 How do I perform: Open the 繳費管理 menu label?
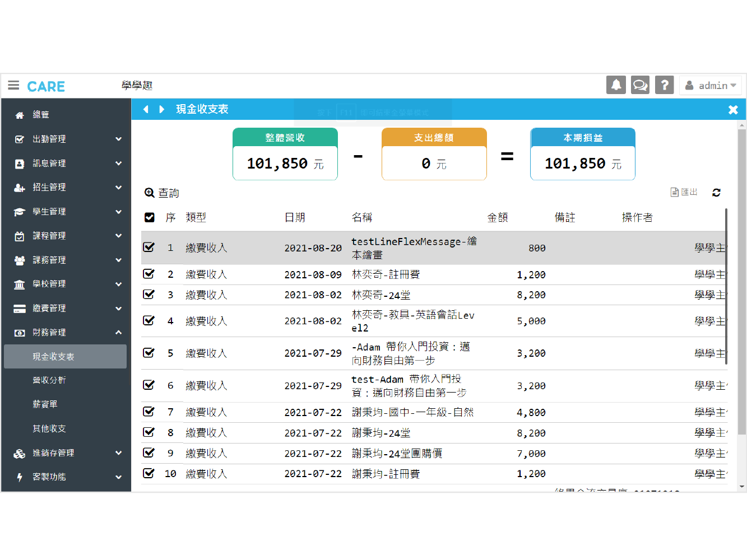tap(49, 309)
